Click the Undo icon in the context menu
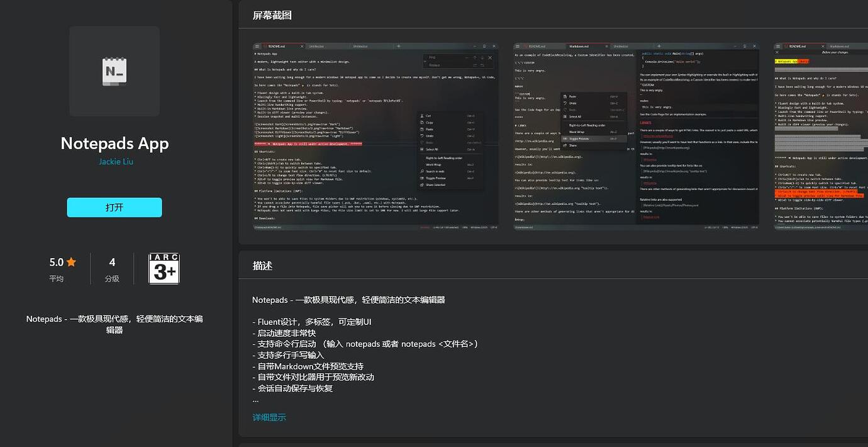Viewport: 868px width, 447px height. 421,135
